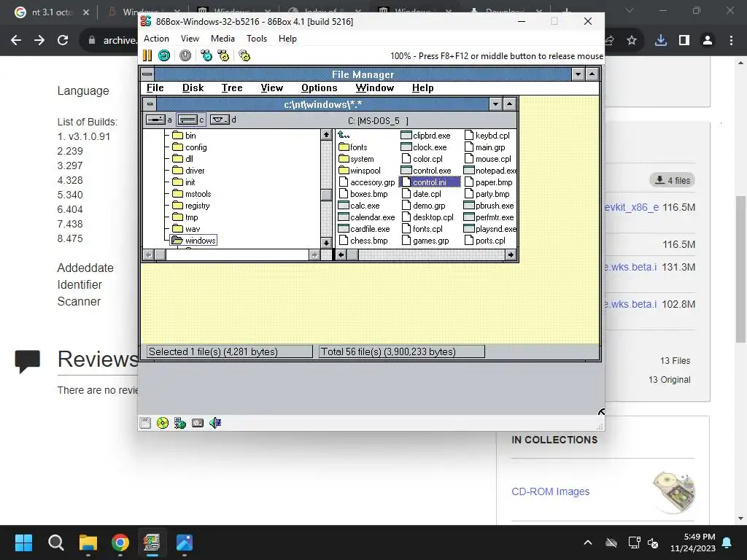Open 86Box Action menu
This screenshot has width=747, height=560.
pyautogui.click(x=156, y=39)
